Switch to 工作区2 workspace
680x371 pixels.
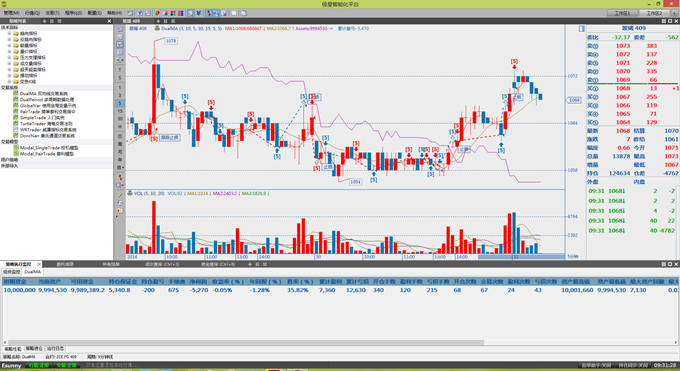click(x=654, y=13)
